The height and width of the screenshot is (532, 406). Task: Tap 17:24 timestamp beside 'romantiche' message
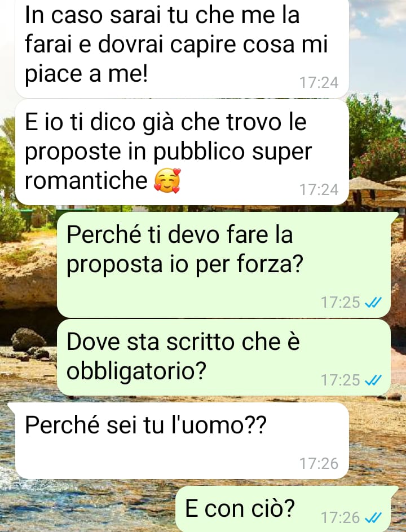(319, 190)
